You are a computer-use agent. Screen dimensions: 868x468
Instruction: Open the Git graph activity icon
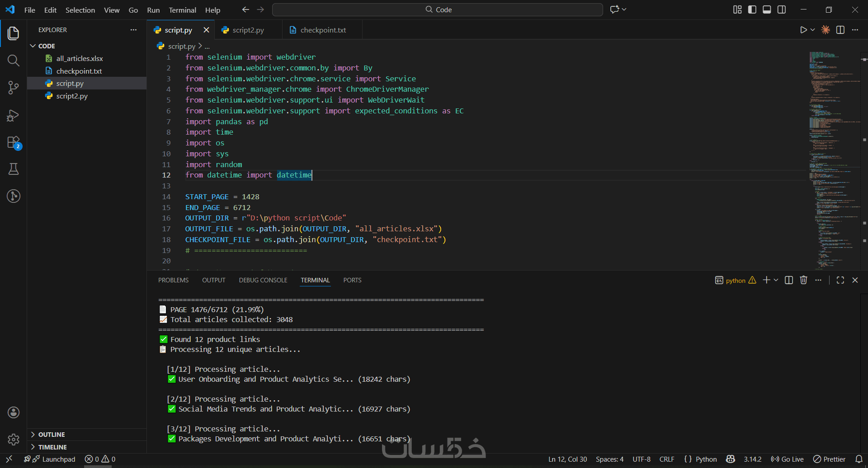point(14,196)
